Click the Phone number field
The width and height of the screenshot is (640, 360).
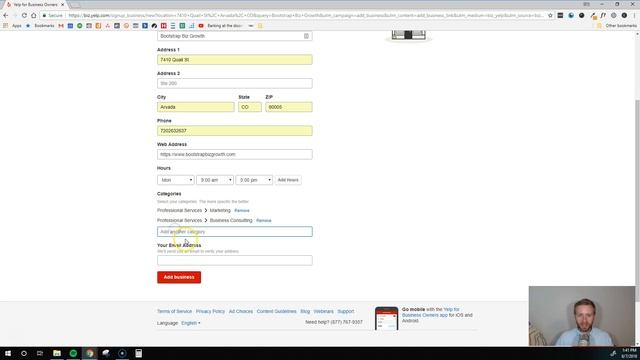[x=235, y=131]
